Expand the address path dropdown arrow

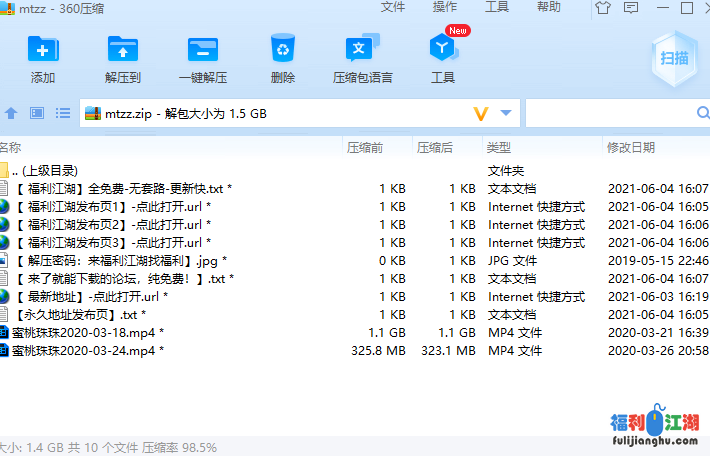click(506, 114)
